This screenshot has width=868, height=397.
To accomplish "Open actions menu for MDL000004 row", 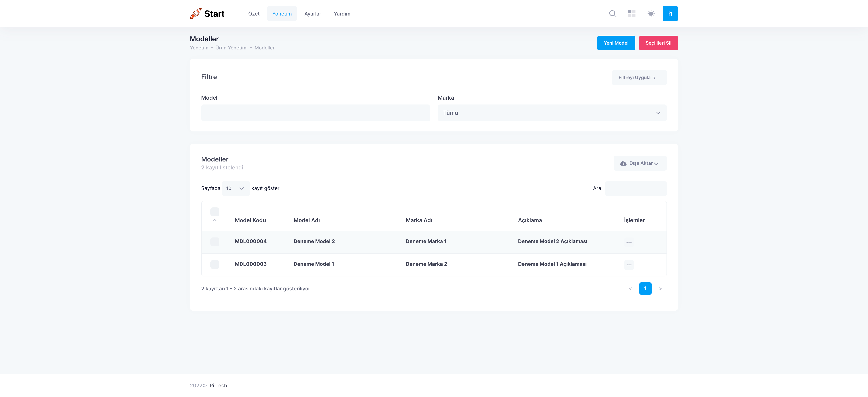I will 629,242.
